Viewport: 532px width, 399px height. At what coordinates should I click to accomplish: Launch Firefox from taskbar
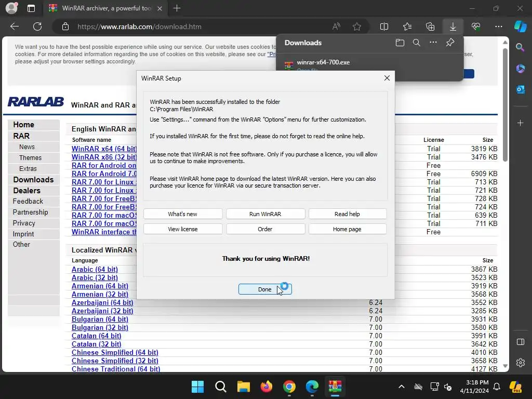[x=267, y=387]
